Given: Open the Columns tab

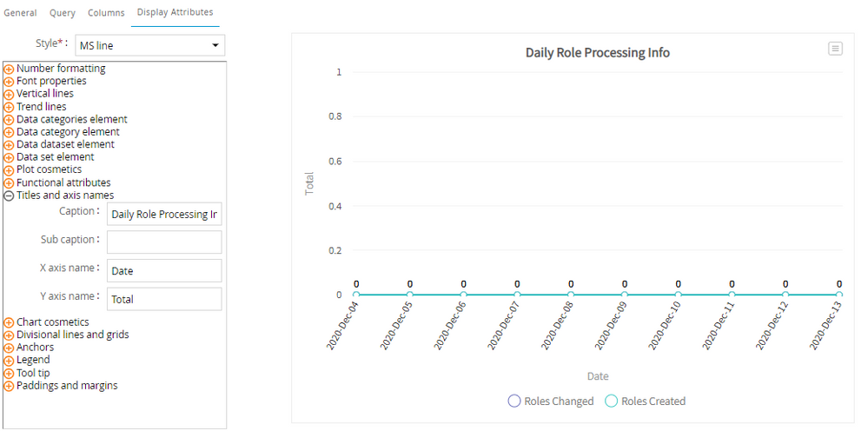Looking at the screenshot, I should [x=106, y=13].
